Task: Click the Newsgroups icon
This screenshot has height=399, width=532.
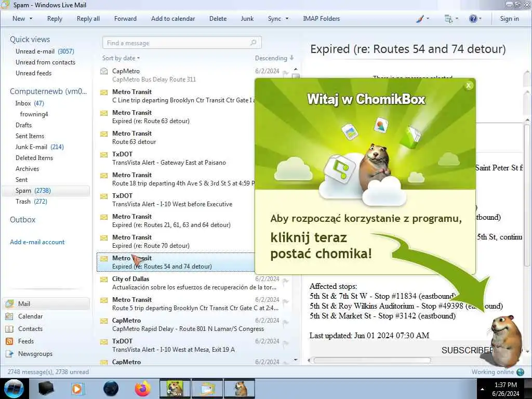Action: [9, 354]
